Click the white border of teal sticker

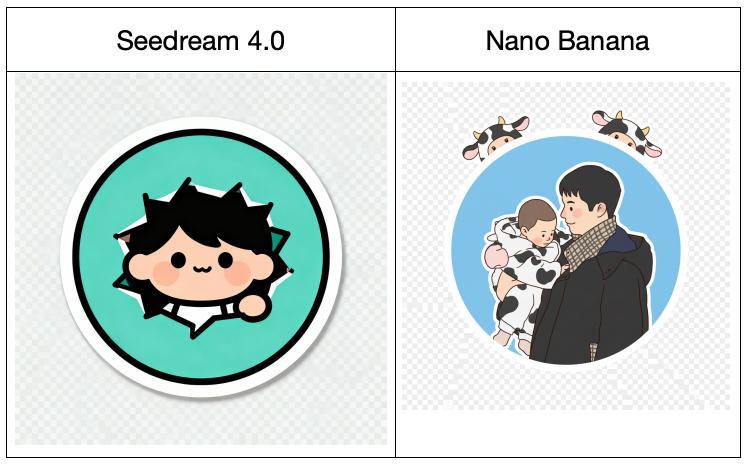(x=201, y=390)
